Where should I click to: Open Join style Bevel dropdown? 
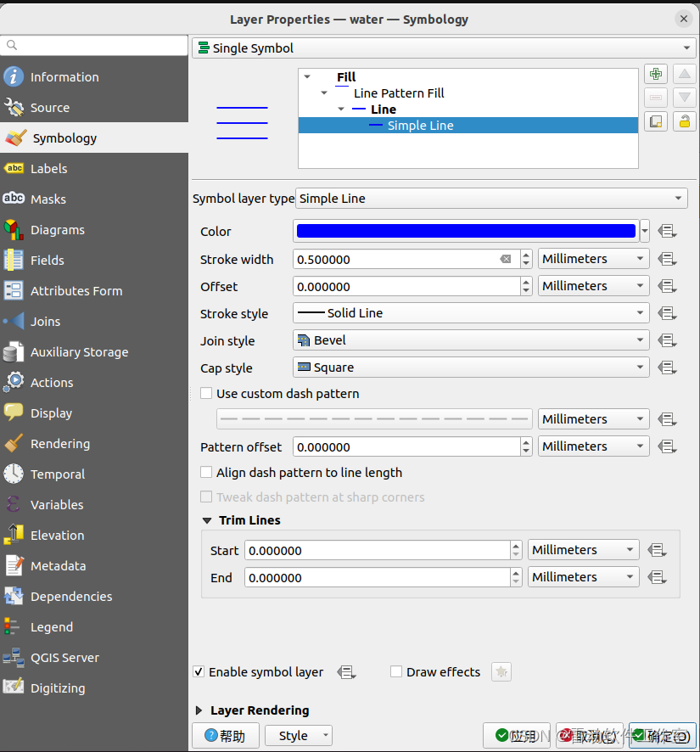coord(471,340)
